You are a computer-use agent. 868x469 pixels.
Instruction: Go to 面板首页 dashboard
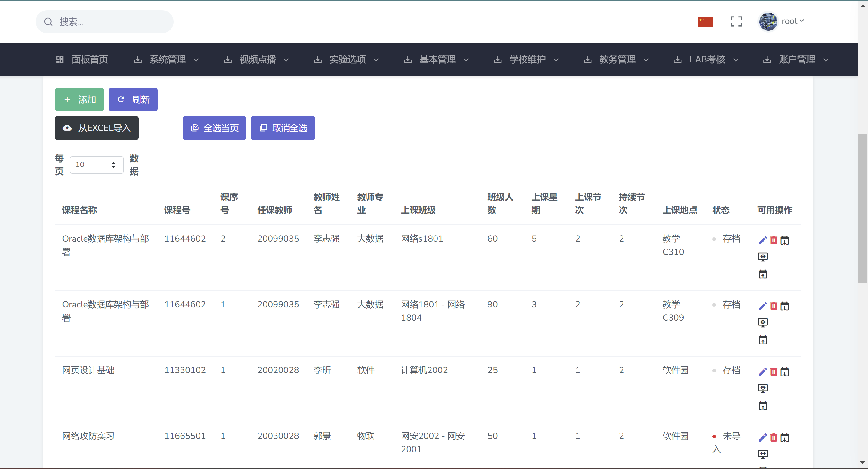82,60
